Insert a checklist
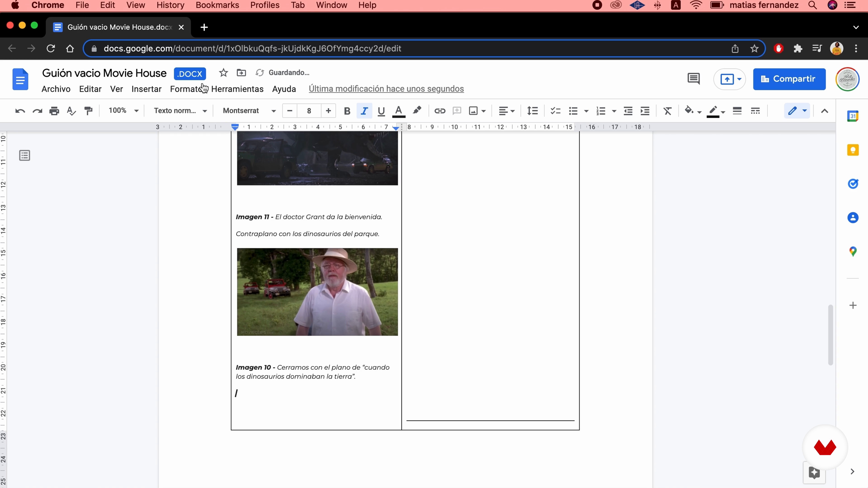The image size is (868, 488). click(x=555, y=111)
